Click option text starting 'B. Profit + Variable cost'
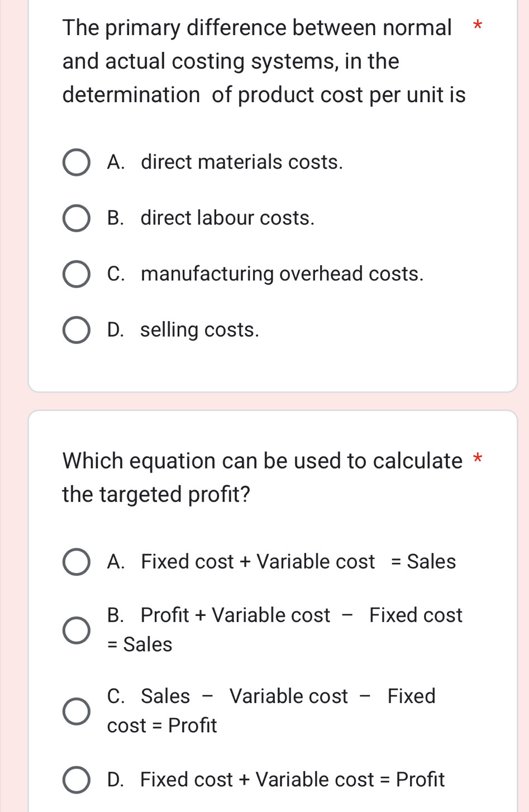Viewport: 529px width, 812px height. 284,615
